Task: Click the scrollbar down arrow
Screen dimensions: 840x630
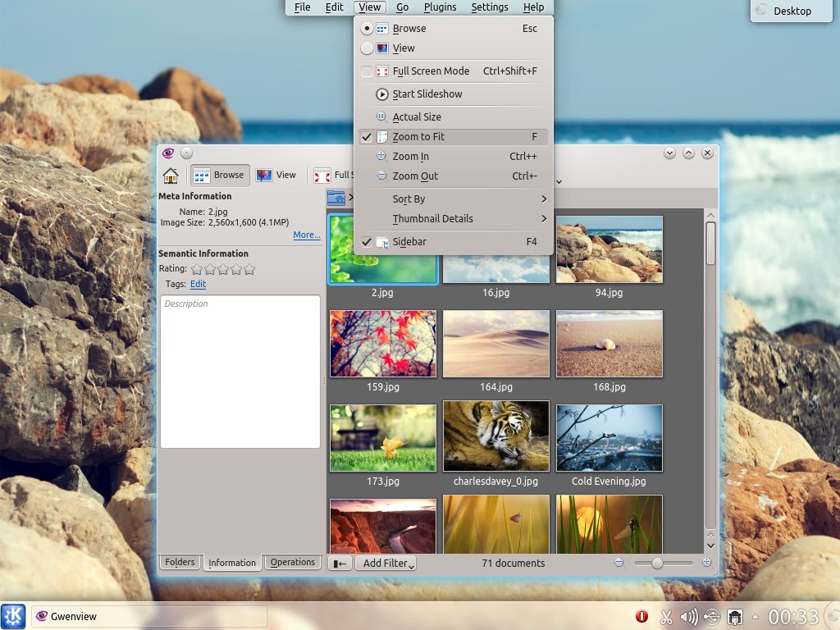Action: [x=711, y=546]
